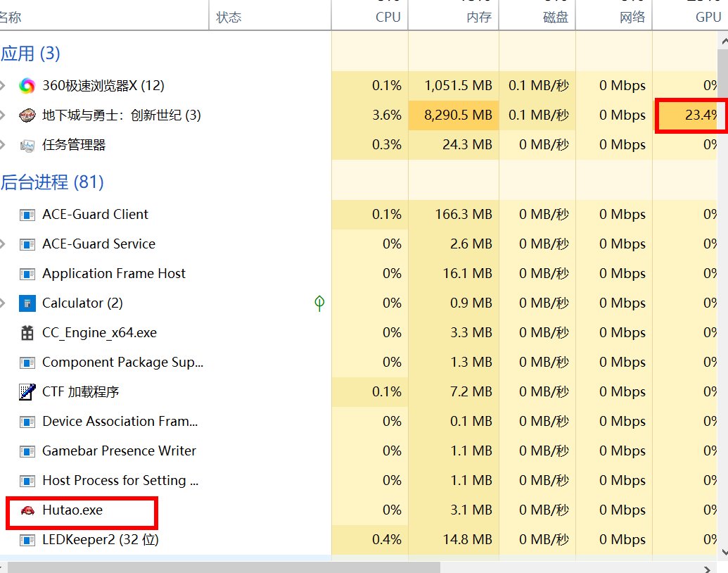Click the 3.6% CPU value

(x=386, y=115)
